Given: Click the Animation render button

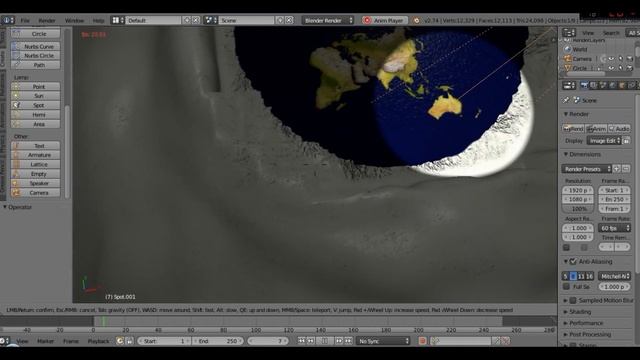Looking at the screenshot, I should 596,129.
